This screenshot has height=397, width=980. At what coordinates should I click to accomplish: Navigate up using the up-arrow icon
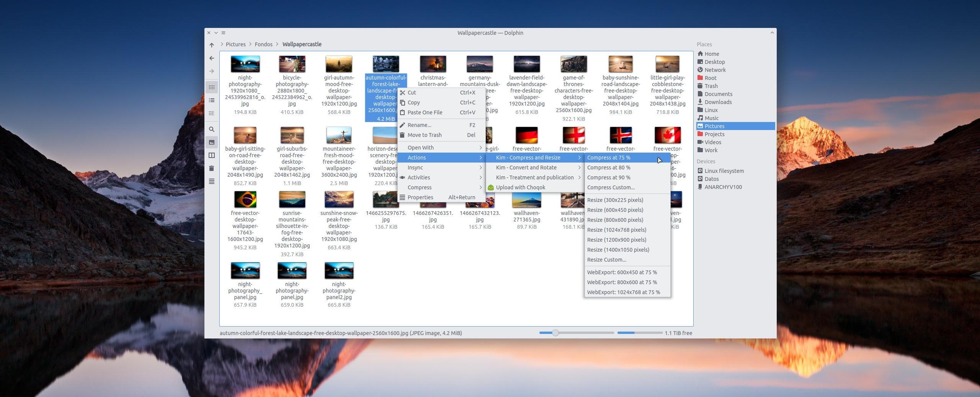click(212, 45)
